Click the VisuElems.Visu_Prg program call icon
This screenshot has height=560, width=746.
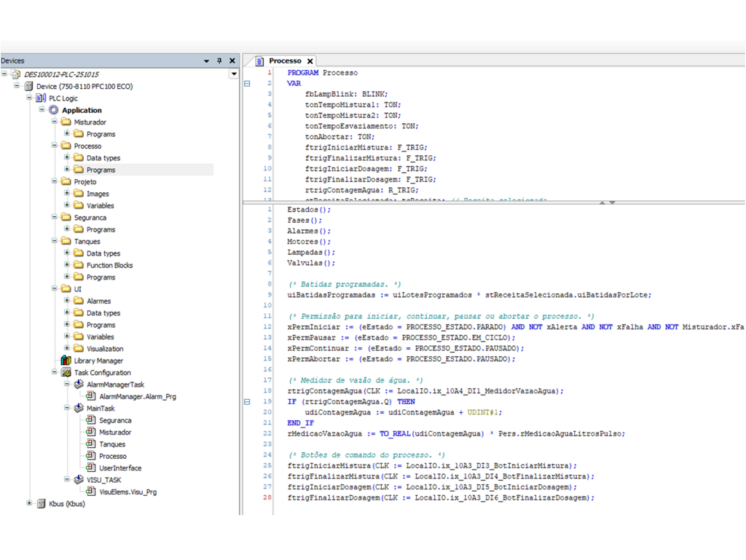(91, 492)
